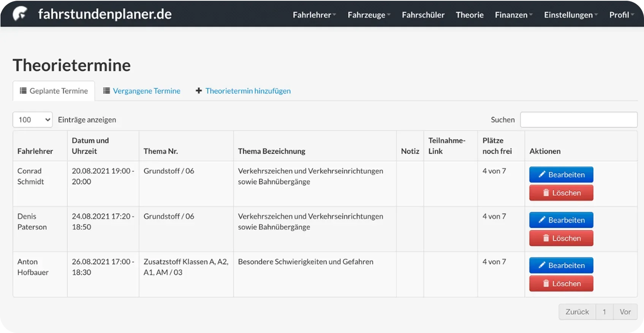
Task: Open the entries-per-page dropdown showing 100
Action: point(33,120)
